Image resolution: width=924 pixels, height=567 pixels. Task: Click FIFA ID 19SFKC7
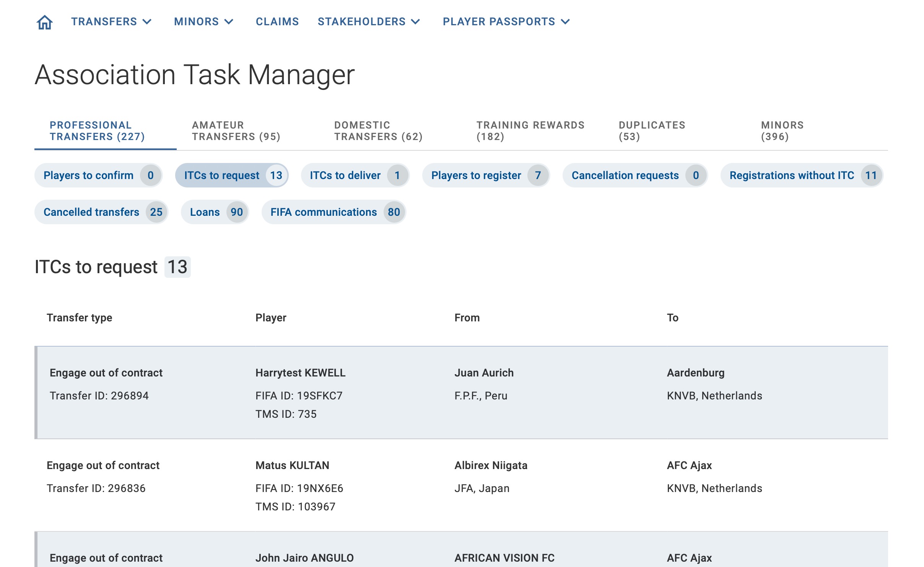coord(299,396)
